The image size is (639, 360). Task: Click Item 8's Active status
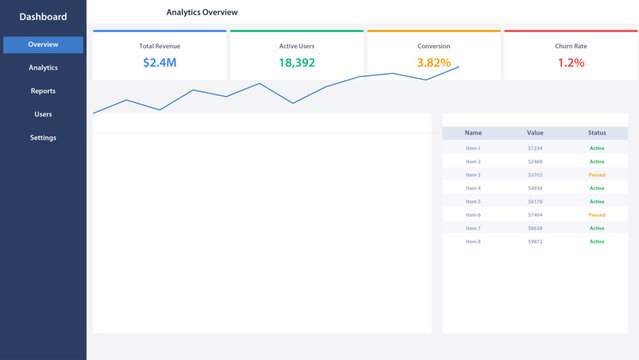tap(597, 242)
